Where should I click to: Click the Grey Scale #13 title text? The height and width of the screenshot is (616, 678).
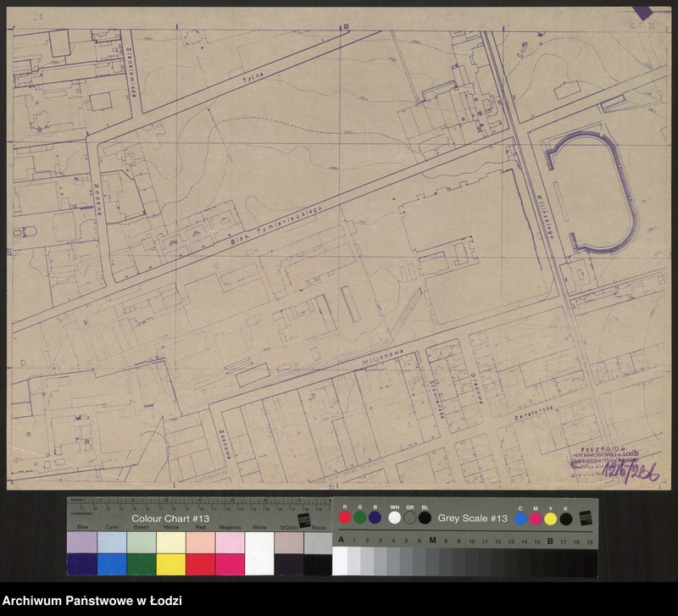point(472,519)
